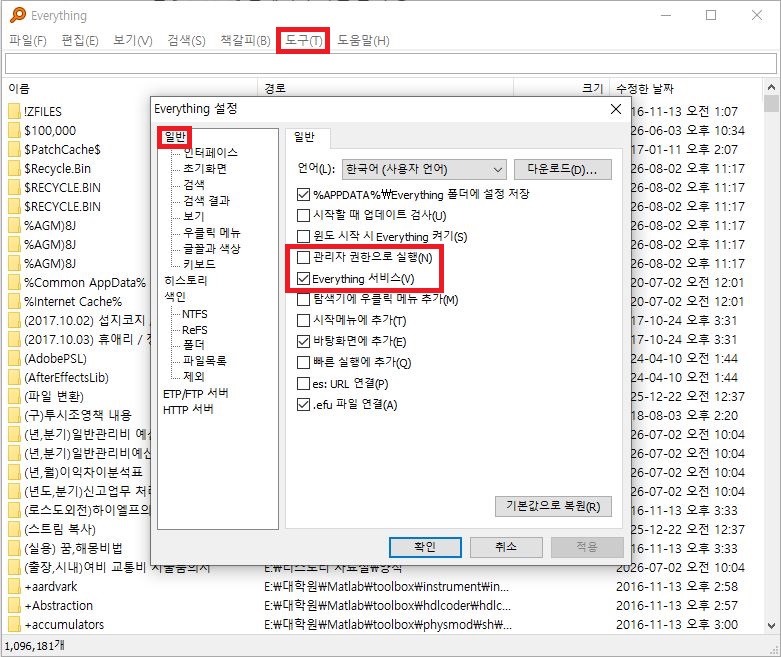Confirm settings with 확인 button
781x657 pixels.
425,547
